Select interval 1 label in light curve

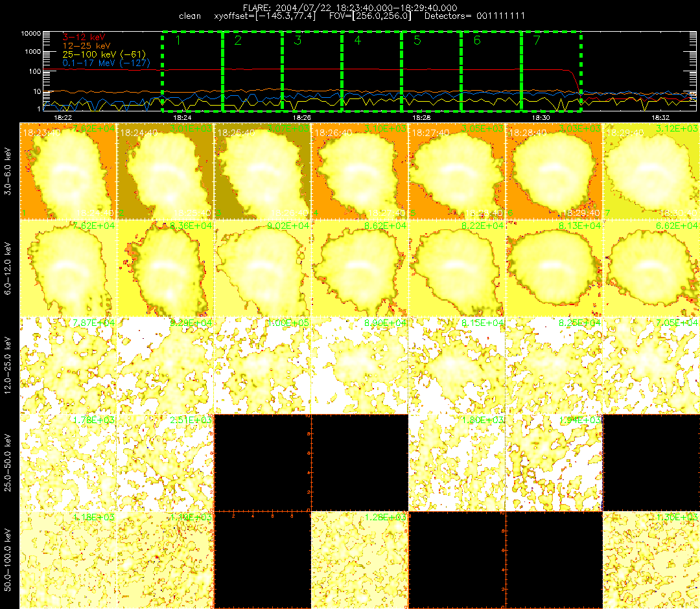(x=178, y=41)
